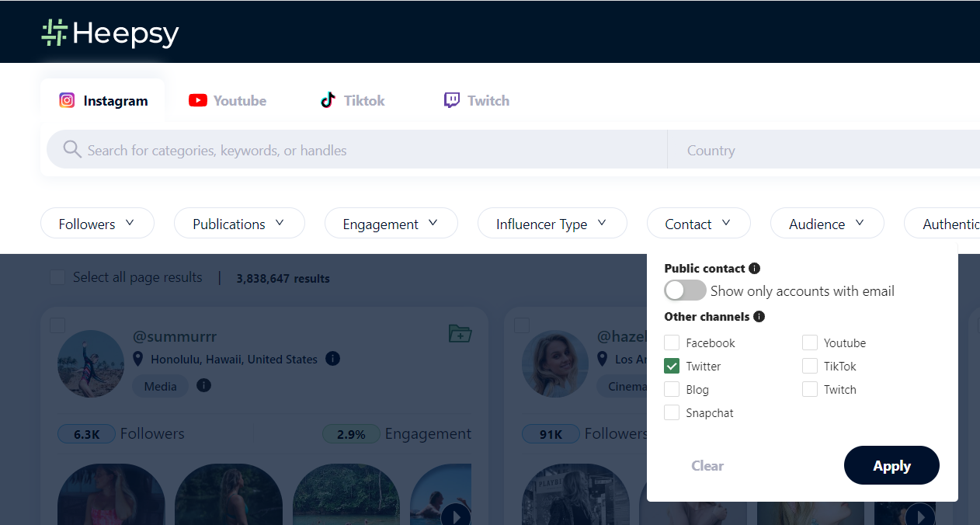Check the Facebook channel box
Image resolution: width=980 pixels, height=525 pixels.
click(x=672, y=342)
